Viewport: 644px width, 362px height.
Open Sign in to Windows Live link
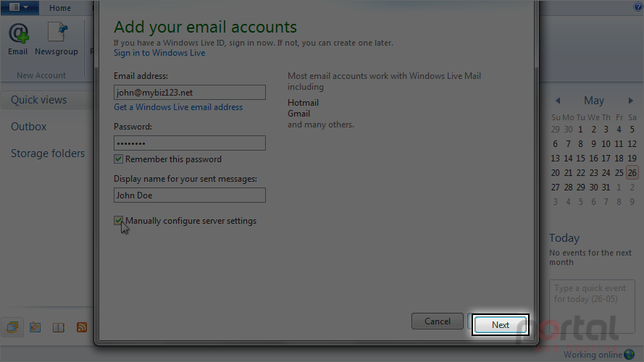(x=159, y=53)
